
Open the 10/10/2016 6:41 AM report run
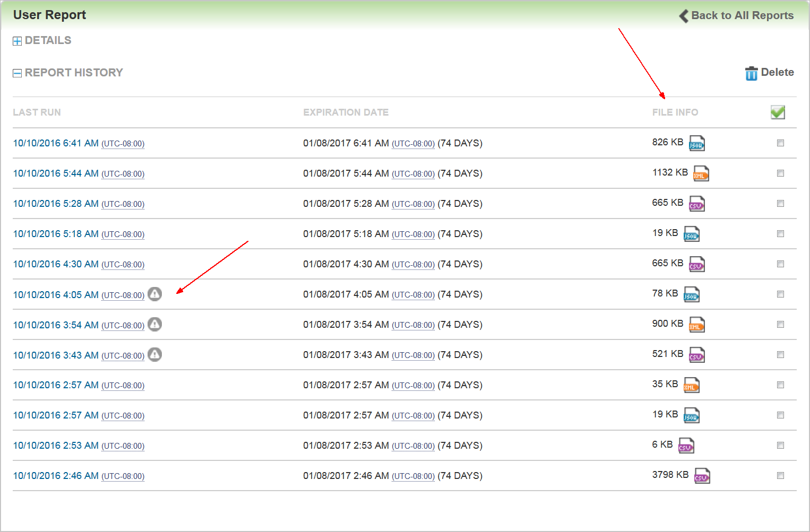tap(56, 143)
